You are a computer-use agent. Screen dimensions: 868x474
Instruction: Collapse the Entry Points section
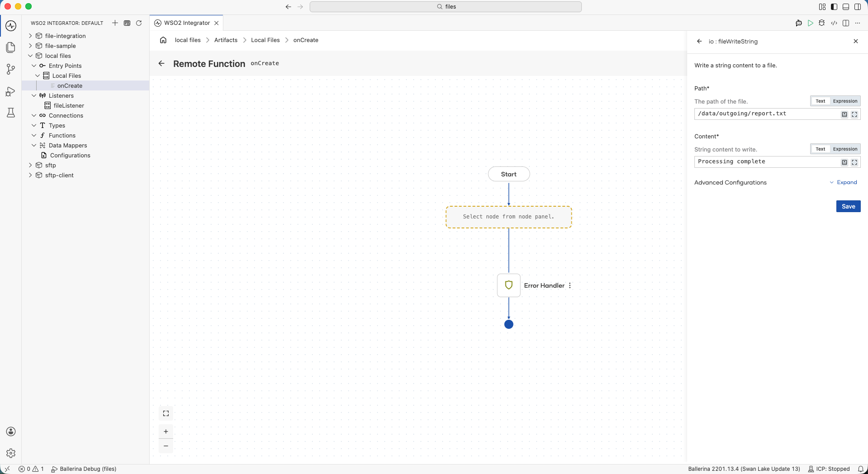[x=34, y=66]
